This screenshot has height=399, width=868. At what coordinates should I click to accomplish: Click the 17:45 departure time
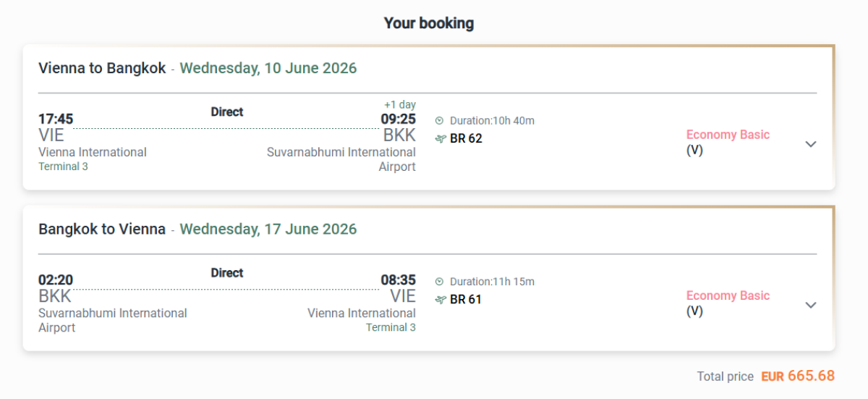click(56, 119)
